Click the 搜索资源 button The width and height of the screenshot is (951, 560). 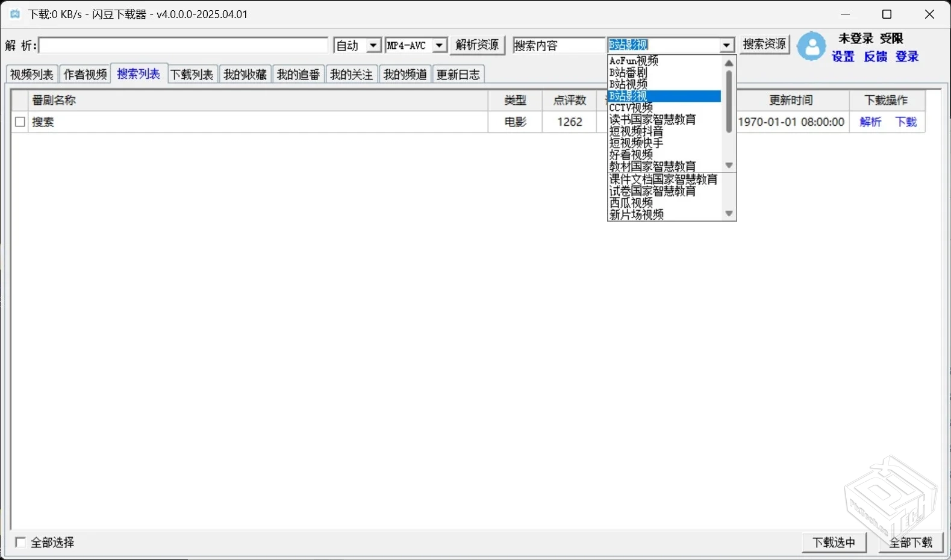click(x=764, y=45)
